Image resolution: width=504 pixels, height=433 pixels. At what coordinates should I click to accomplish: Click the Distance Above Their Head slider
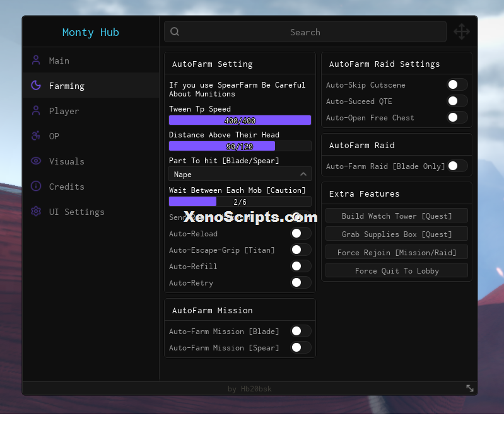[240, 146]
